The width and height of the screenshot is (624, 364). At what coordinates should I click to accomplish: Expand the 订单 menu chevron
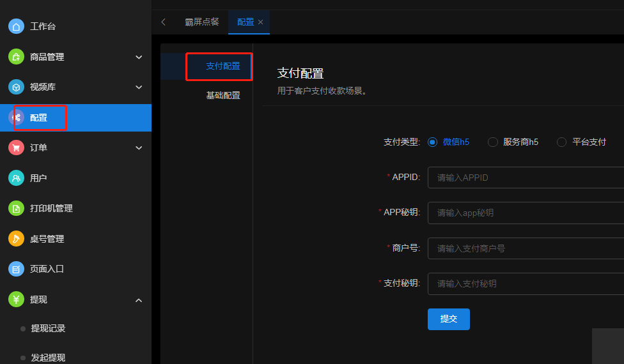tap(139, 148)
